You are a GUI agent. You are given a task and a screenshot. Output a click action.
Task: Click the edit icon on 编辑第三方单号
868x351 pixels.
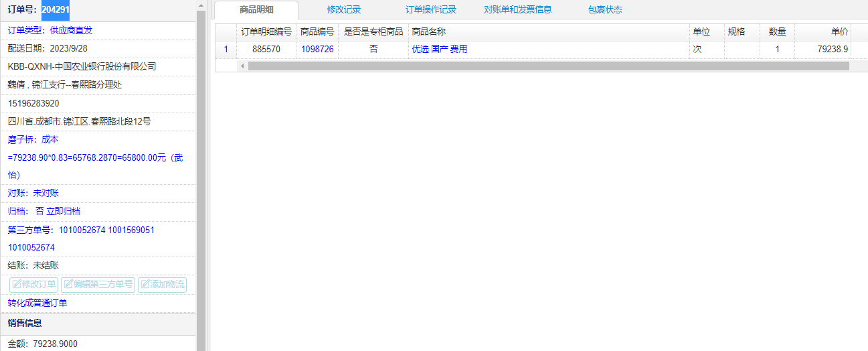point(68,284)
